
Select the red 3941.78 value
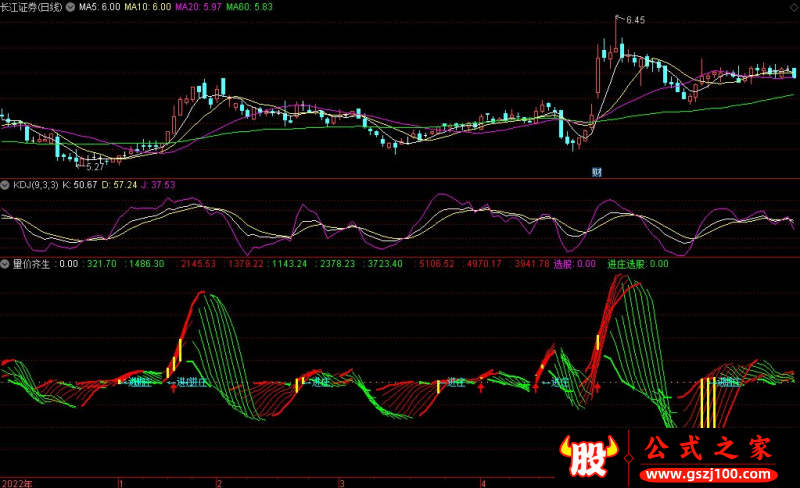532,264
